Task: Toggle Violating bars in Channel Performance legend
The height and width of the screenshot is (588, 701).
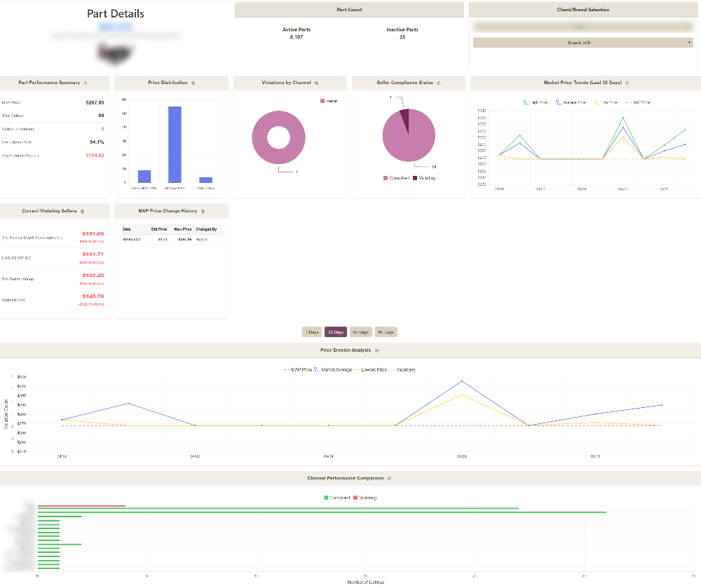Action: pos(365,498)
